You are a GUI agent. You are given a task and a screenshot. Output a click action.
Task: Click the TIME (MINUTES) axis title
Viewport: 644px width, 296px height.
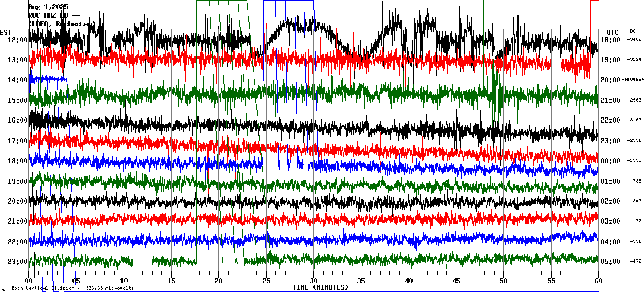click(320, 287)
